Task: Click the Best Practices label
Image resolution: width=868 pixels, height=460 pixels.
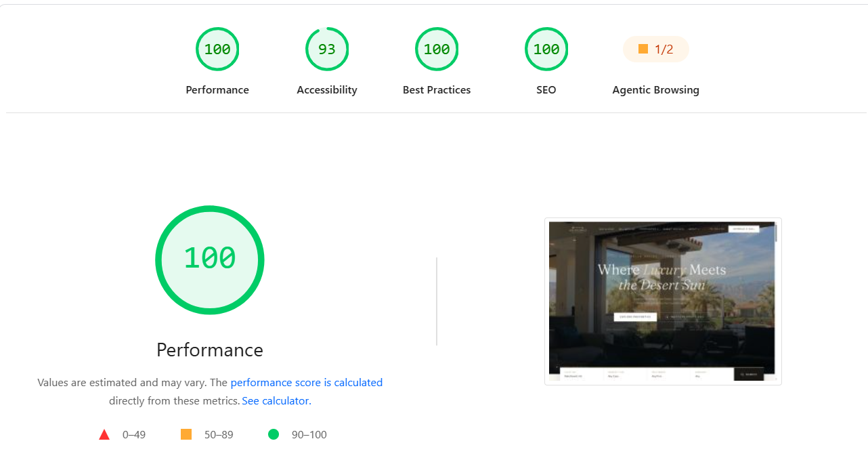Action: point(437,90)
